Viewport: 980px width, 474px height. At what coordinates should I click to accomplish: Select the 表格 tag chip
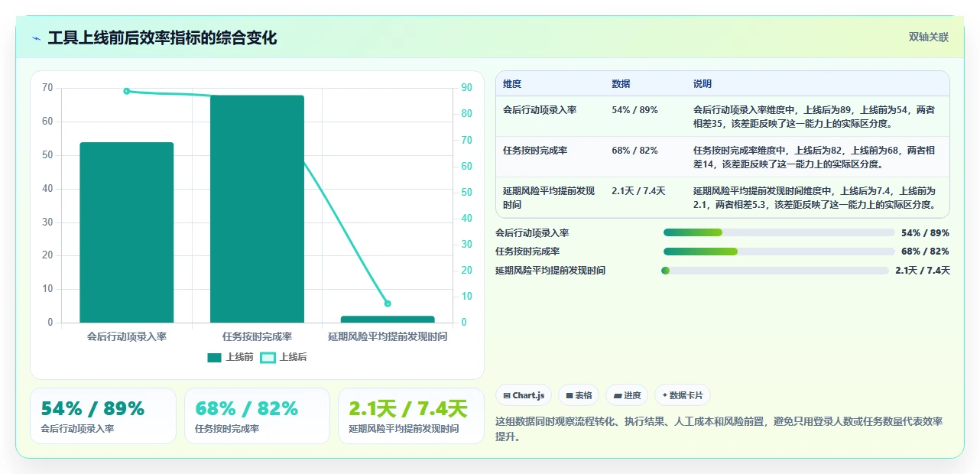point(579,395)
